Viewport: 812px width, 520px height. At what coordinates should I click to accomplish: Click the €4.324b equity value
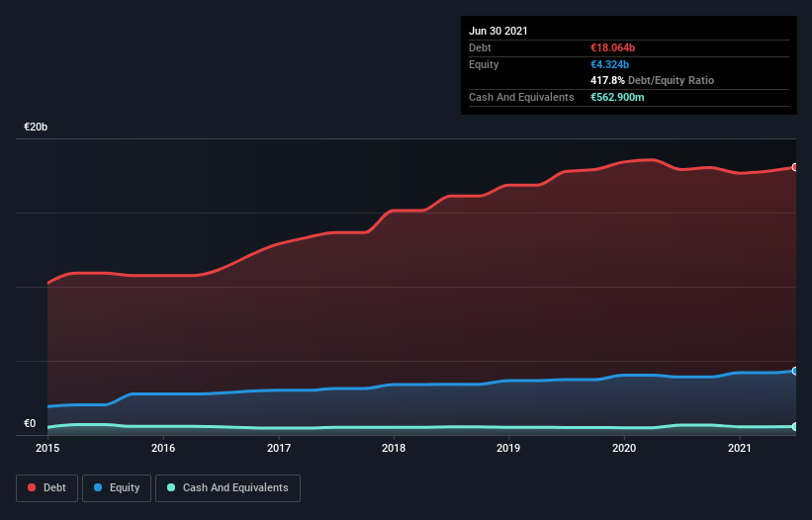coord(609,64)
